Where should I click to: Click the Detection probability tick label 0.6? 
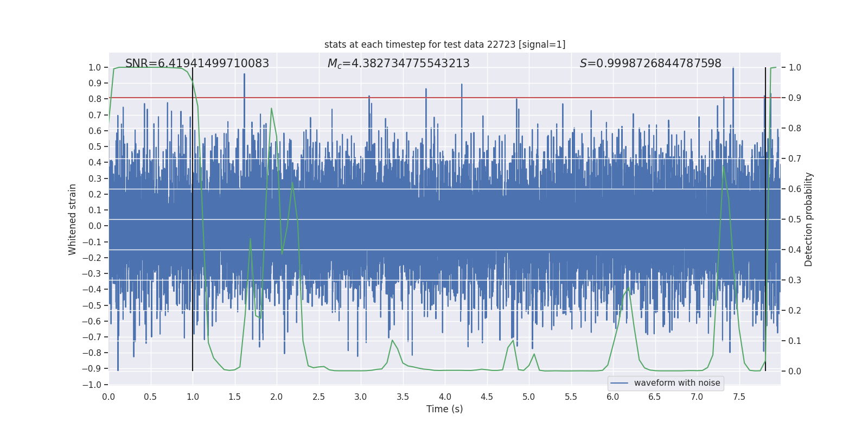click(795, 189)
